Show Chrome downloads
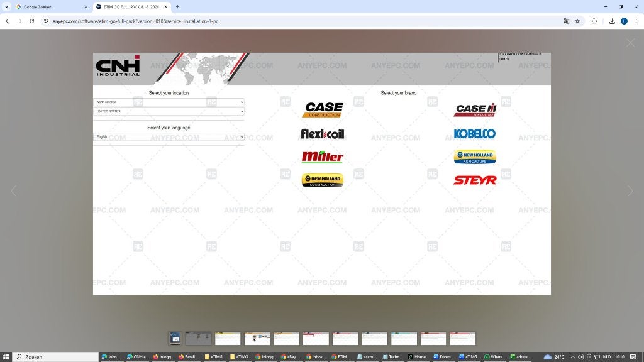Image resolution: width=644 pixels, height=362 pixels. click(612, 21)
